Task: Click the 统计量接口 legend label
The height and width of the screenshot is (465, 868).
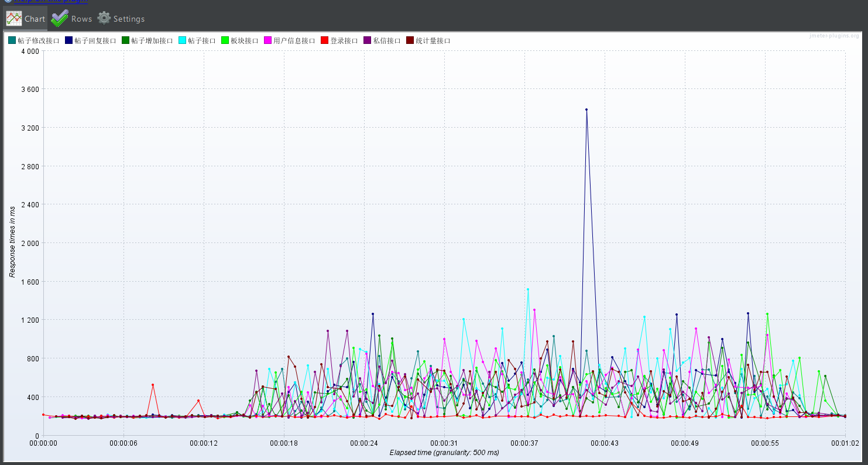Action: click(x=433, y=41)
